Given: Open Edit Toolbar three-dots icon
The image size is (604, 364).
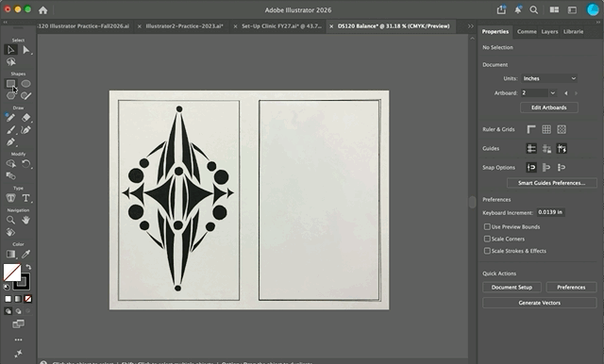Looking at the screenshot, I should tap(18, 339).
